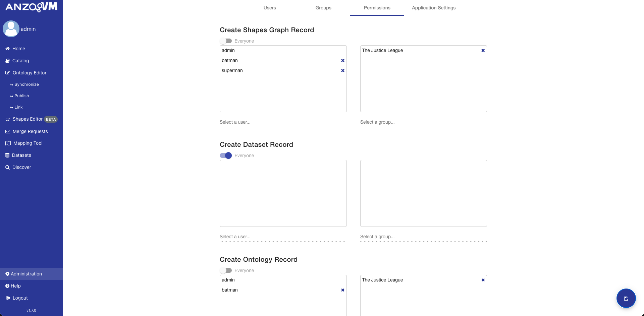Enable Everyone for Create Ontology Record

[225, 270]
